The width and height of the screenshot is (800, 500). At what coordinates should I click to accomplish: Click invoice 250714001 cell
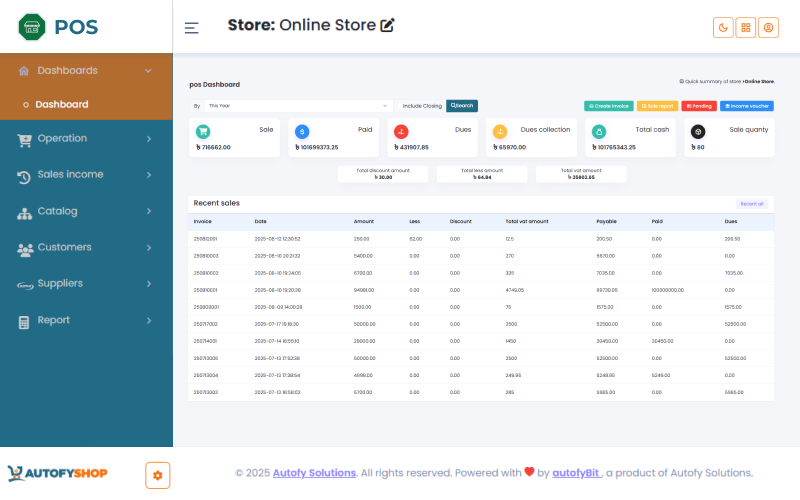coord(205,341)
